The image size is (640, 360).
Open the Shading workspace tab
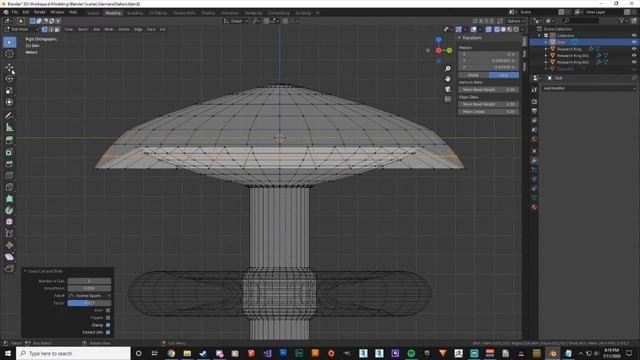[x=208, y=13]
